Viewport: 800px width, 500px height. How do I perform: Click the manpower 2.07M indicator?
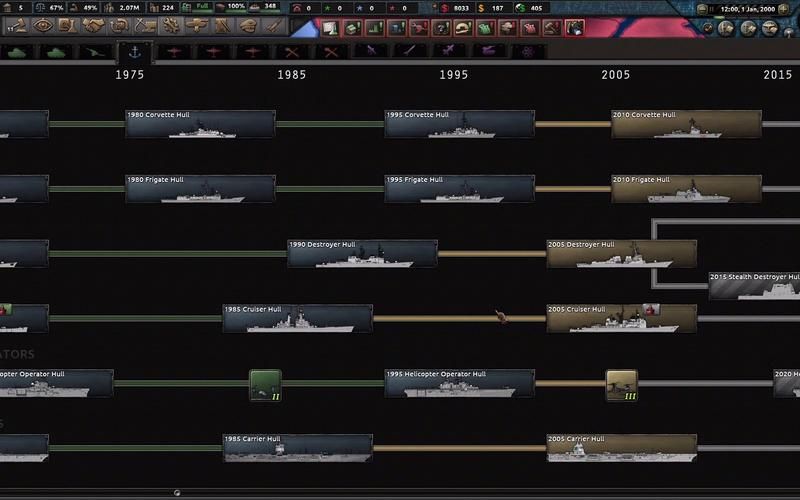pyautogui.click(x=122, y=8)
